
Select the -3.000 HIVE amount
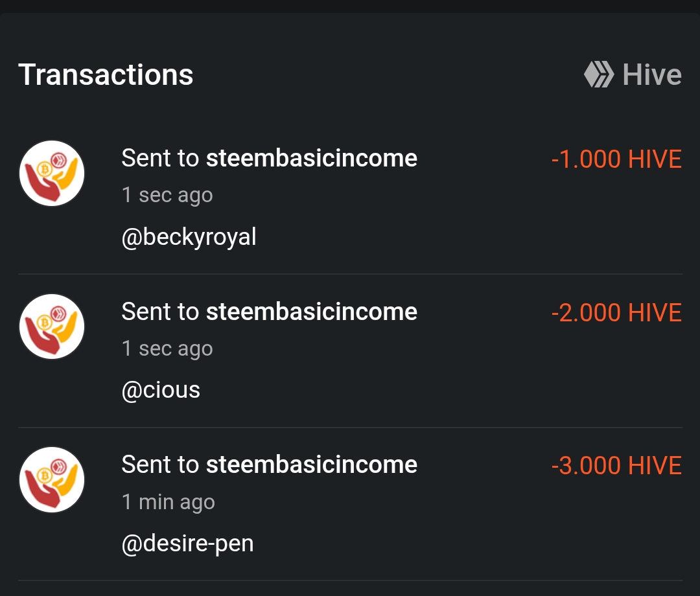click(x=616, y=466)
